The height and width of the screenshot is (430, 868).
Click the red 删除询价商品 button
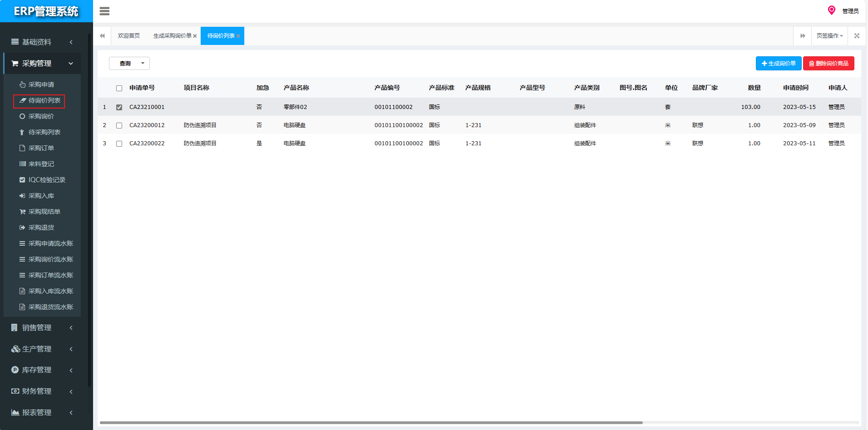pyautogui.click(x=829, y=64)
